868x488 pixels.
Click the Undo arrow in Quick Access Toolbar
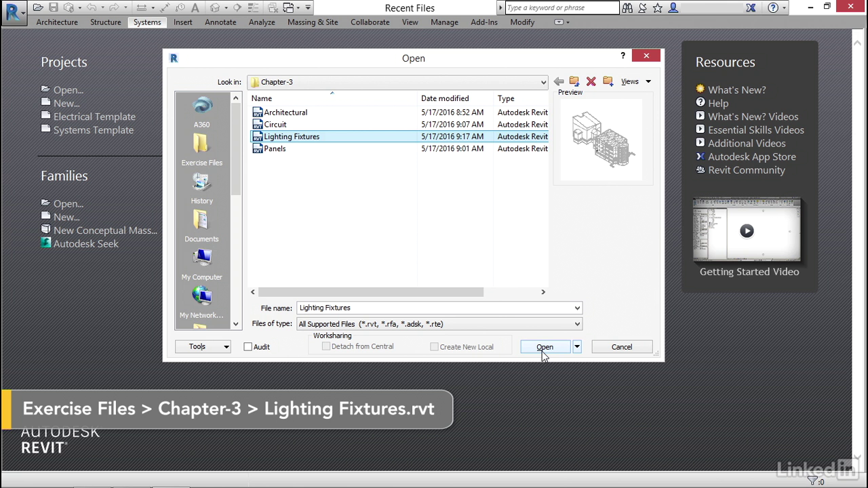pos(91,8)
